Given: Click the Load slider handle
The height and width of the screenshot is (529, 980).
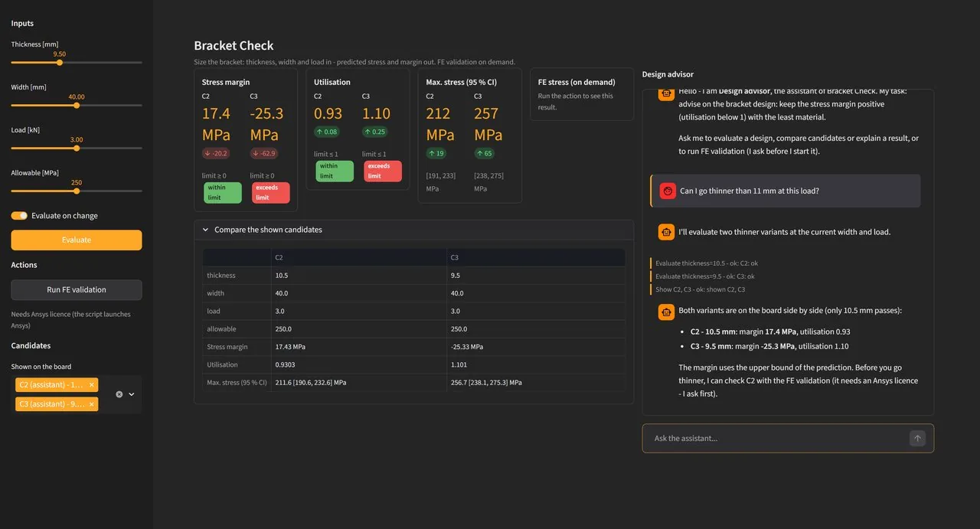Looking at the screenshot, I should 77,149.
